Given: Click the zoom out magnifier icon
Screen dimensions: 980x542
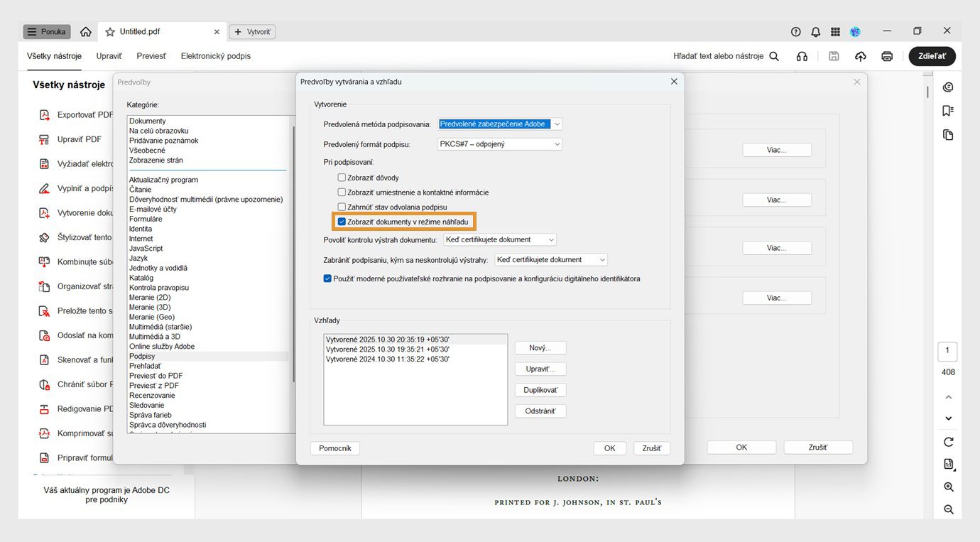Looking at the screenshot, I should point(948,509).
